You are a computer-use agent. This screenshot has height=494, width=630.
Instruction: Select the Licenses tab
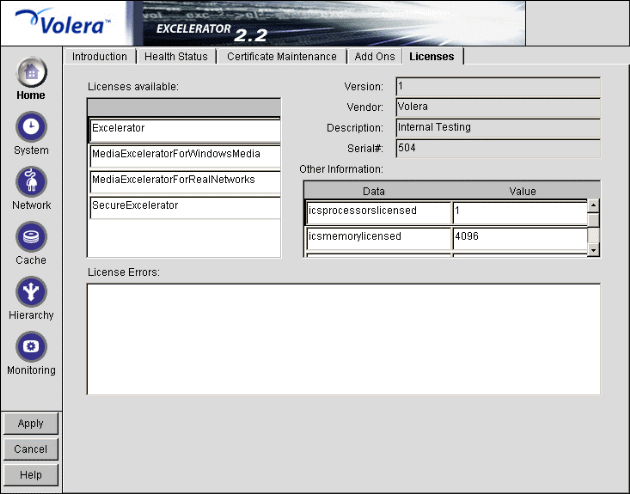pyautogui.click(x=432, y=57)
